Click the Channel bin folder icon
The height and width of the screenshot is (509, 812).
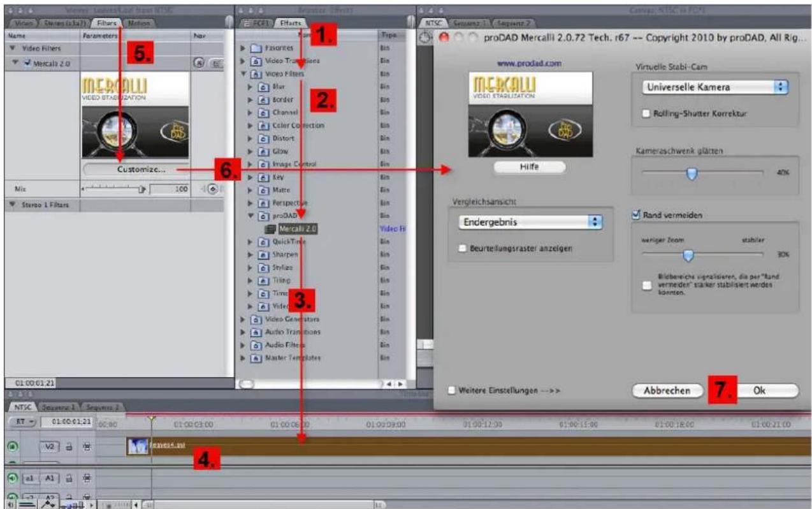[264, 112]
